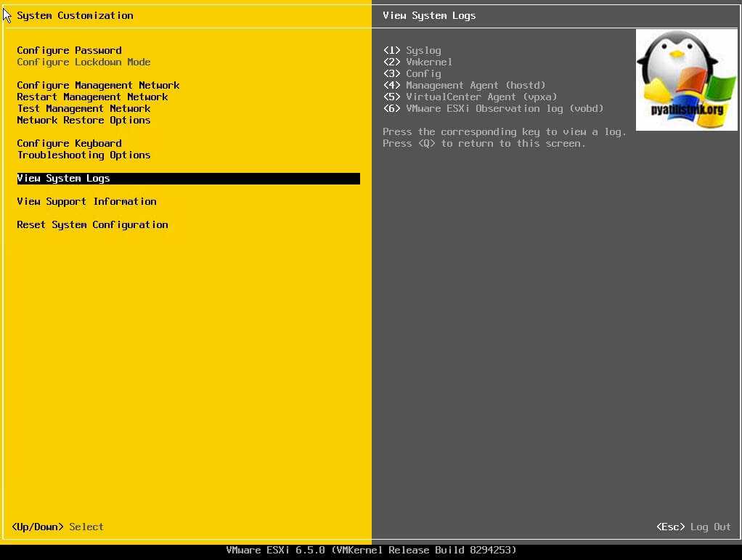The height and width of the screenshot is (560, 742).
Task: Choose Restart Management Network
Action: pyautogui.click(x=92, y=97)
